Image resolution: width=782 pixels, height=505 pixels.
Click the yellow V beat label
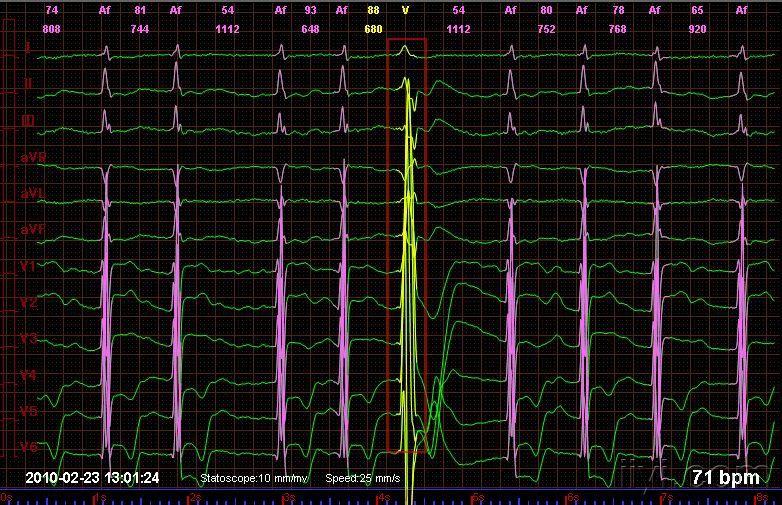(405, 10)
